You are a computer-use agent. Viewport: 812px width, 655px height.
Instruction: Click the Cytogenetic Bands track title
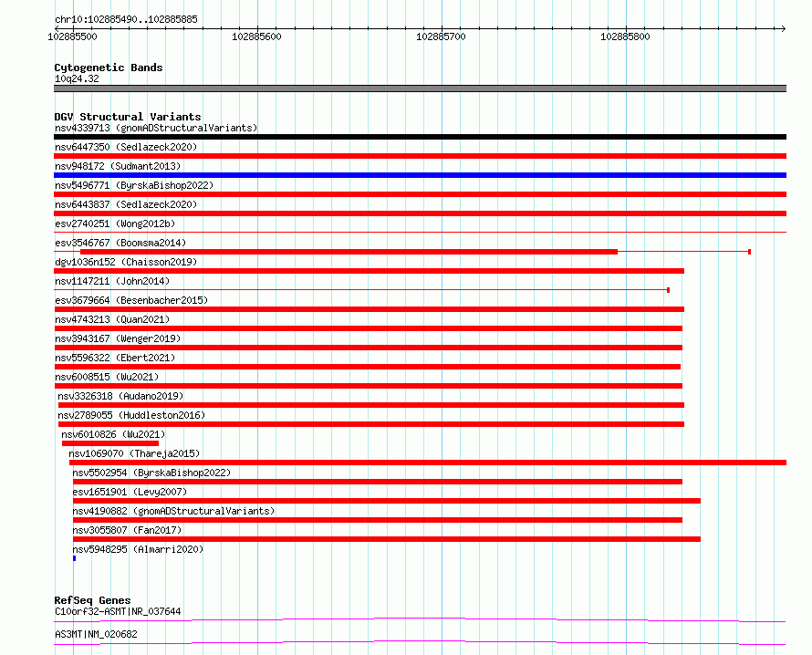coord(109,68)
